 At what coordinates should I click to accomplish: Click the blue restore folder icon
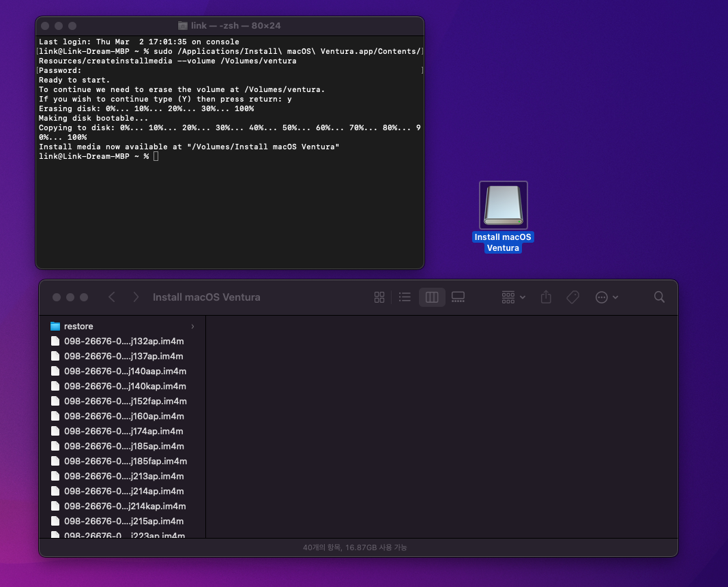(55, 326)
